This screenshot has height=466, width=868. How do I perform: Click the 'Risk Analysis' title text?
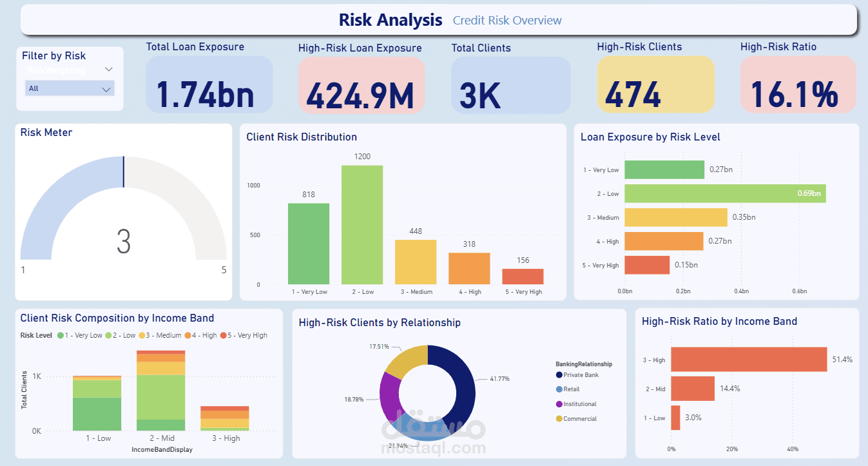point(391,20)
